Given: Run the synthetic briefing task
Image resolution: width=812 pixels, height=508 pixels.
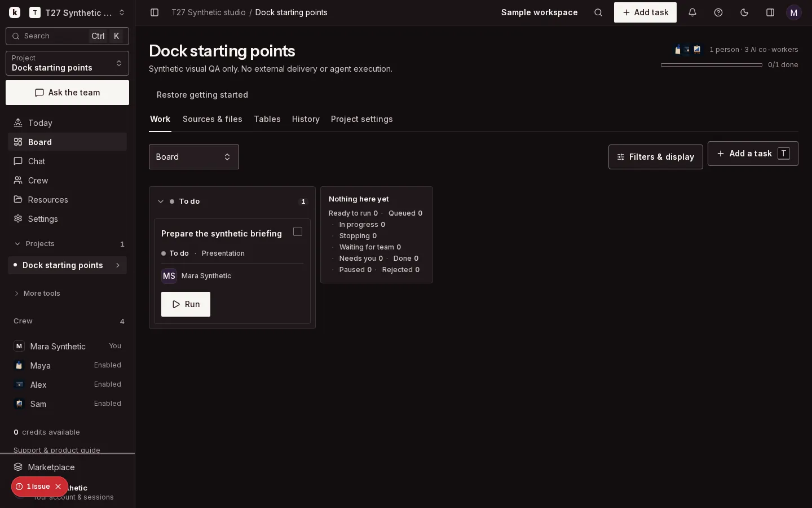Looking at the screenshot, I should [186, 304].
